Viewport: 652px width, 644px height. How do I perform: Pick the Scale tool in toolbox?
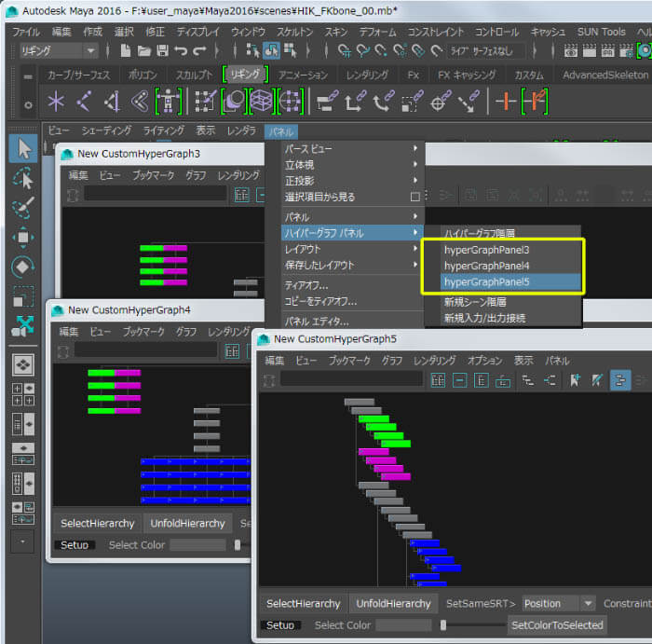coord(22,296)
